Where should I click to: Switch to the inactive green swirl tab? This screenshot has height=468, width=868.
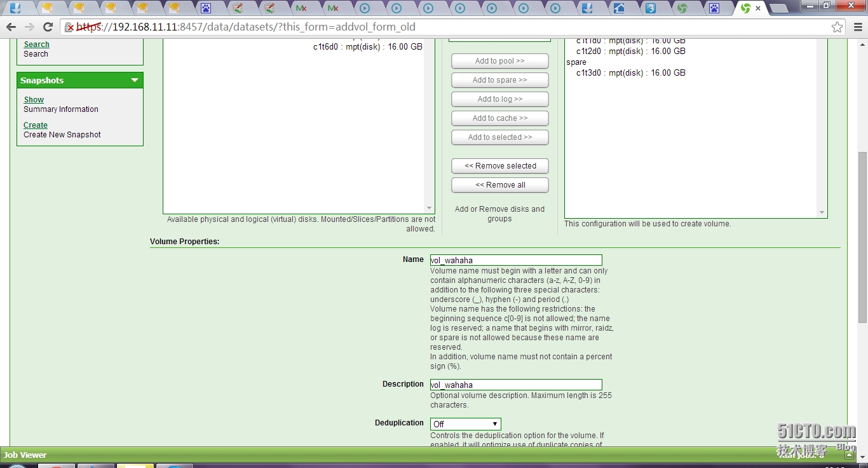(682, 8)
